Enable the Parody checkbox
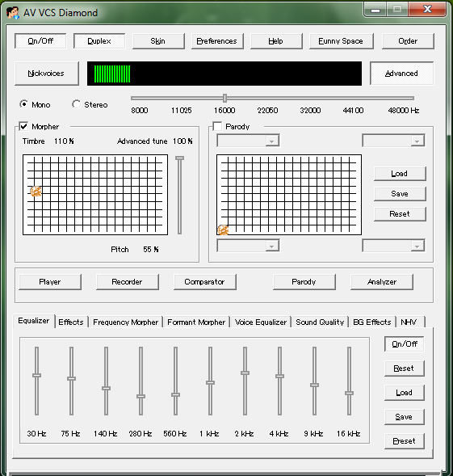This screenshot has height=476, width=453. tap(217, 126)
